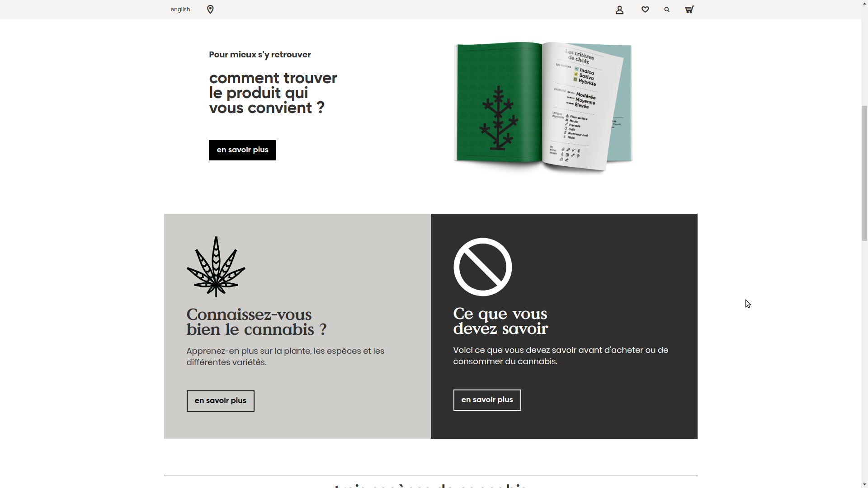Click the 'Connaissez-vous bien le cannabis ?' heading

pyautogui.click(x=256, y=322)
